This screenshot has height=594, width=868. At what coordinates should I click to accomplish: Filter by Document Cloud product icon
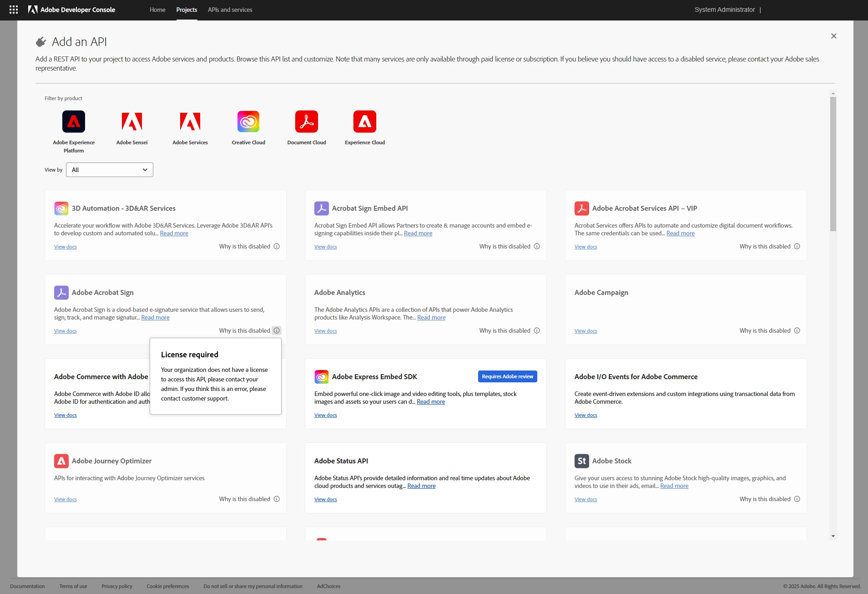tap(307, 122)
